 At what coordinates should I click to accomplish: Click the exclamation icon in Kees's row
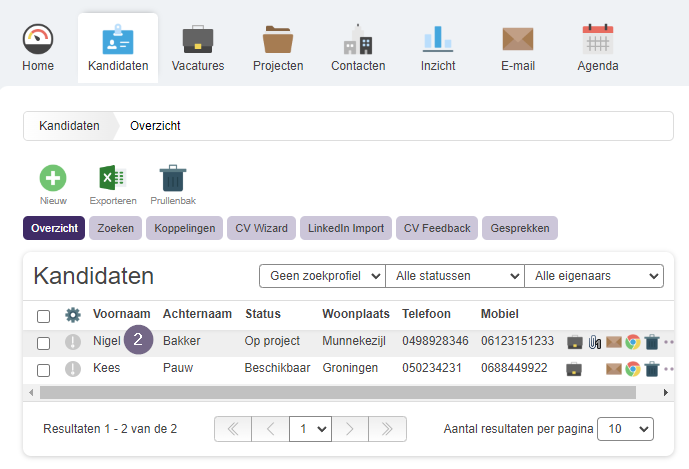[73, 369]
